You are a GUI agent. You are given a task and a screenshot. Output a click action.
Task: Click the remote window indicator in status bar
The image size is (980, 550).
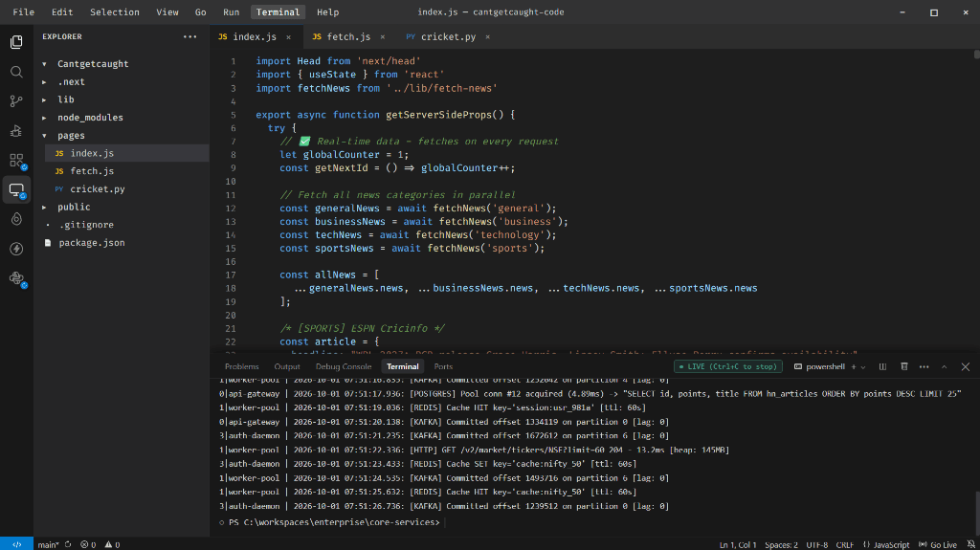[17, 544]
